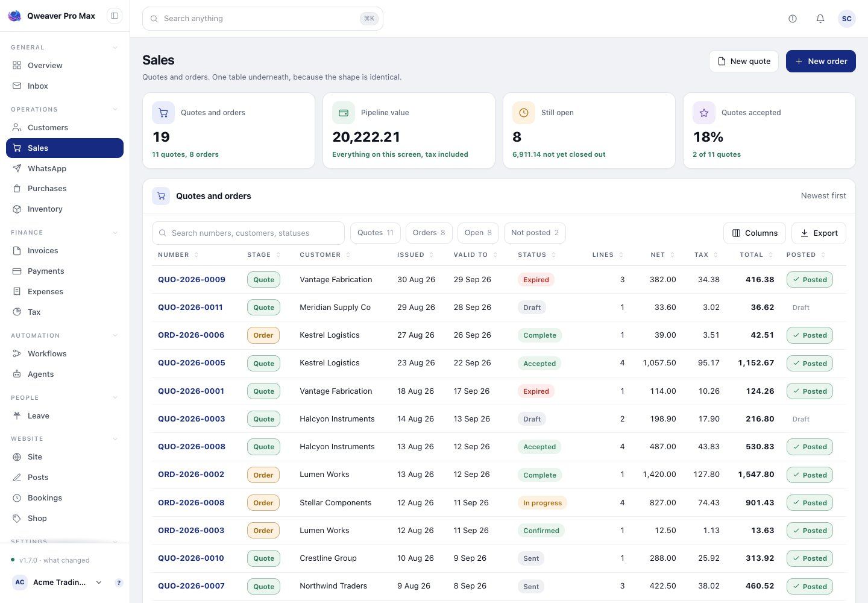The height and width of the screenshot is (603, 868).
Task: Open the v1.7.0 what changed link
Action: (x=54, y=560)
